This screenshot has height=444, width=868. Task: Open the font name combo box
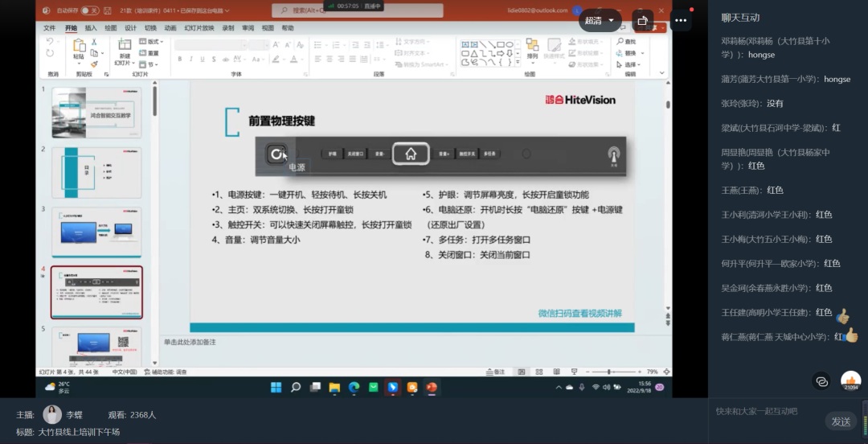pos(211,45)
